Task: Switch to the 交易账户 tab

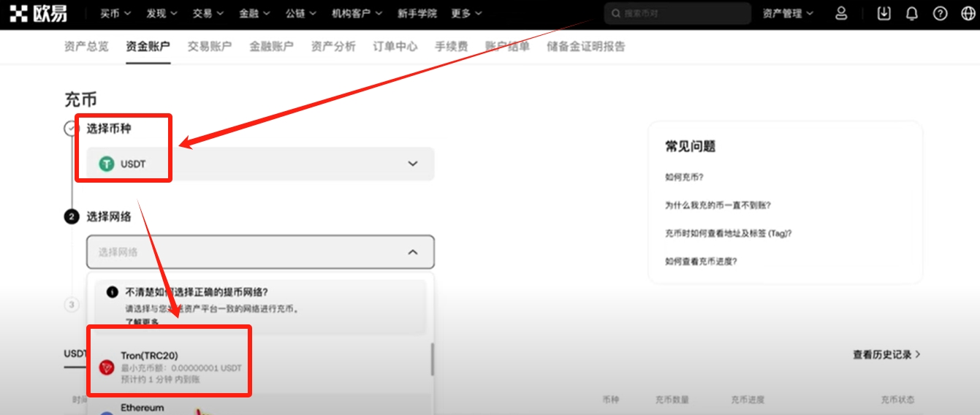Action: [x=210, y=47]
